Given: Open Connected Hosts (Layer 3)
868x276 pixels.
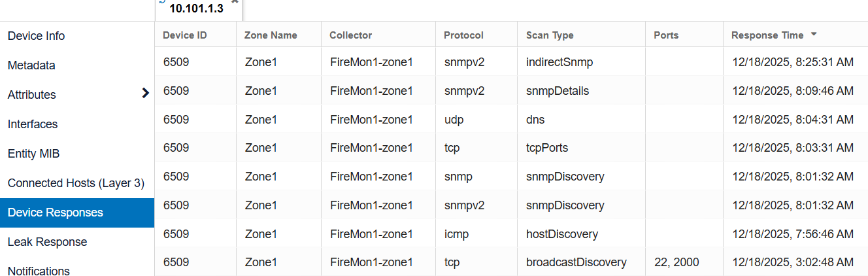Looking at the screenshot, I should (76, 183).
